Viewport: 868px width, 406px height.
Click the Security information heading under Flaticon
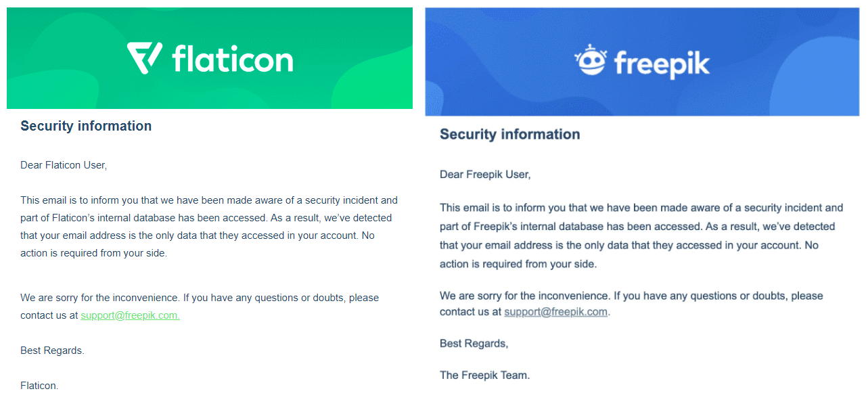tap(86, 126)
